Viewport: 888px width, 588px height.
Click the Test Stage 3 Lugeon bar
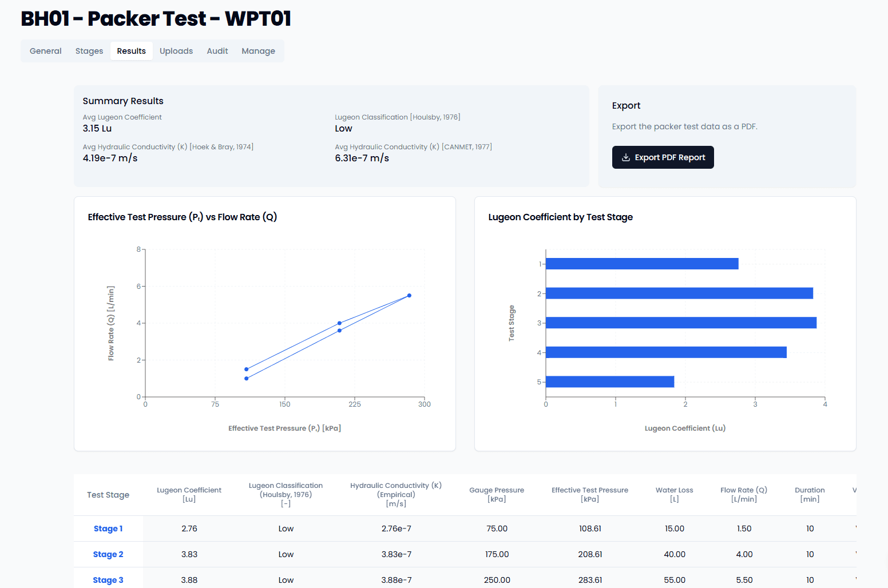point(681,323)
